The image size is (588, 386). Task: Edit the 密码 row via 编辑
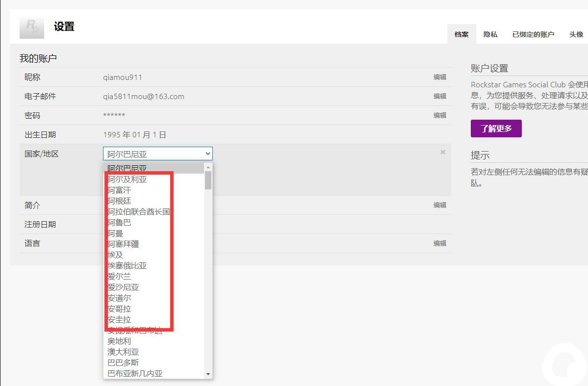440,115
